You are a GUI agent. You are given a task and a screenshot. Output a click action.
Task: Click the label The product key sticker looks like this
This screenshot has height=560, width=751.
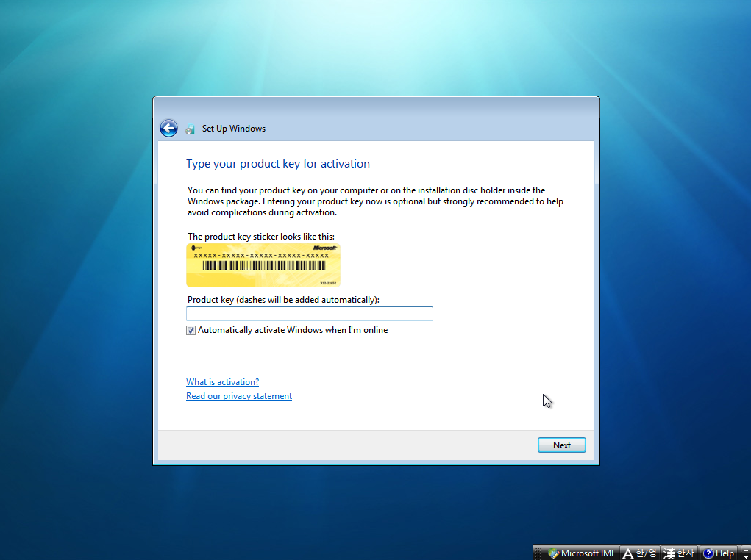point(261,237)
